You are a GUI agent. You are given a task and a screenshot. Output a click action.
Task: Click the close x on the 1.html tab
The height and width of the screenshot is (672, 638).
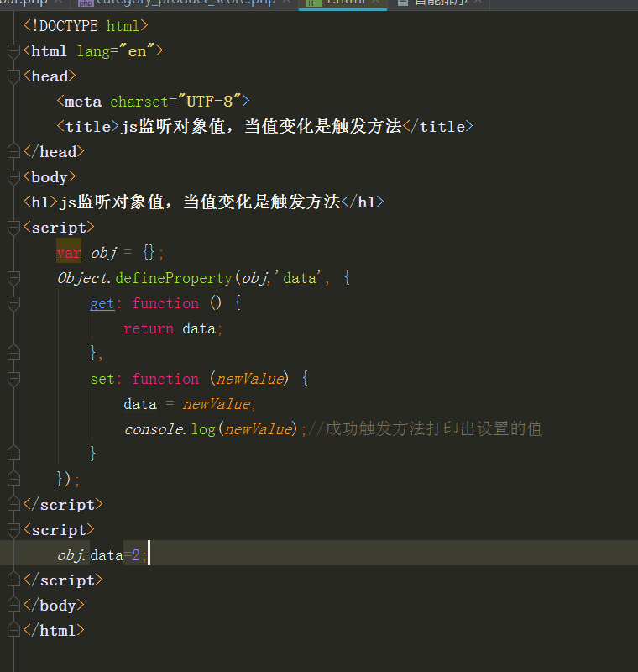[x=375, y=3]
